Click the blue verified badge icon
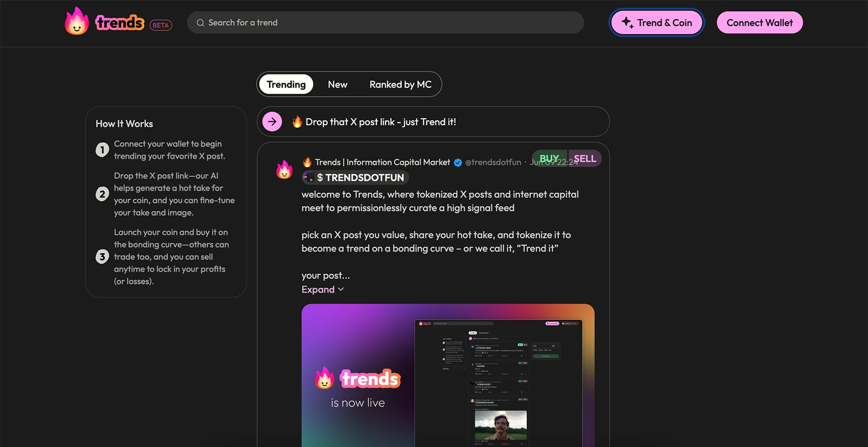868x447 pixels. (458, 162)
